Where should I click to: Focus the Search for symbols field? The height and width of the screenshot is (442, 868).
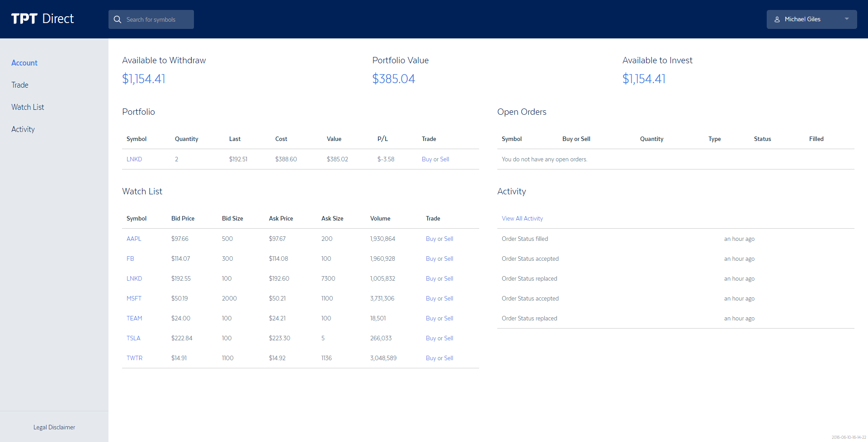point(151,19)
